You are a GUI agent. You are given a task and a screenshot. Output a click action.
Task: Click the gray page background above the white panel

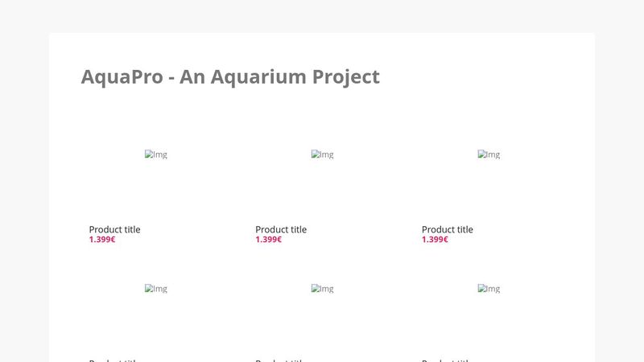click(322, 16)
